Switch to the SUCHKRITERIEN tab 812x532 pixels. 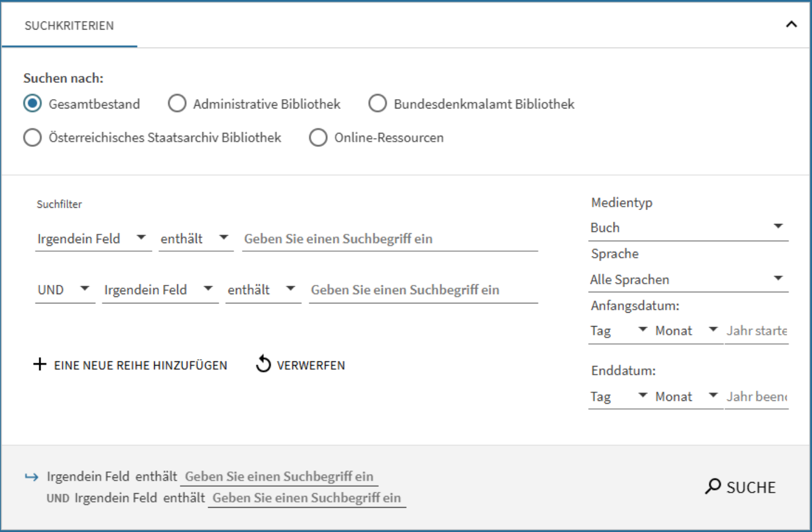[69, 26]
